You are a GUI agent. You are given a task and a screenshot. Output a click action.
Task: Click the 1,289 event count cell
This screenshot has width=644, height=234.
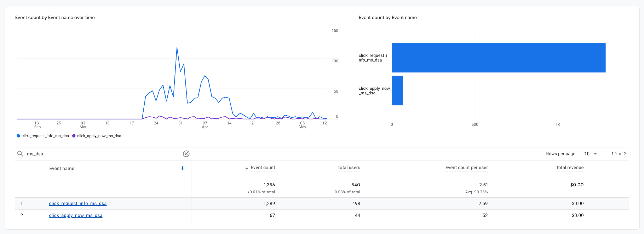pos(269,204)
